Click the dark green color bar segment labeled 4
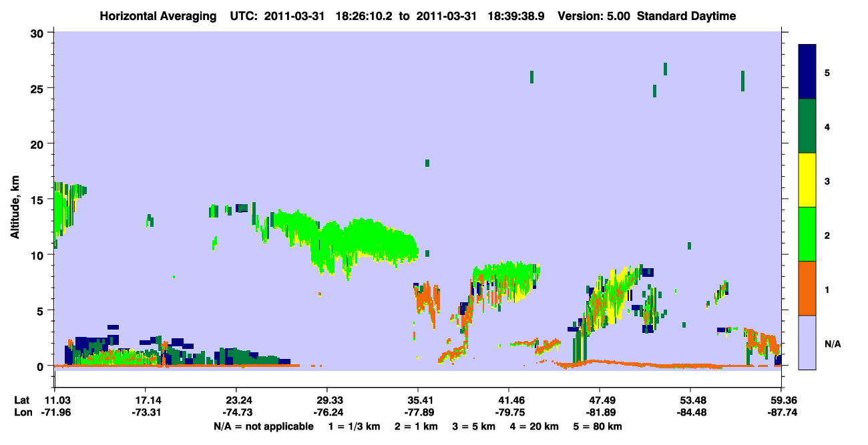The width and height of the screenshot is (868, 445). click(807, 126)
